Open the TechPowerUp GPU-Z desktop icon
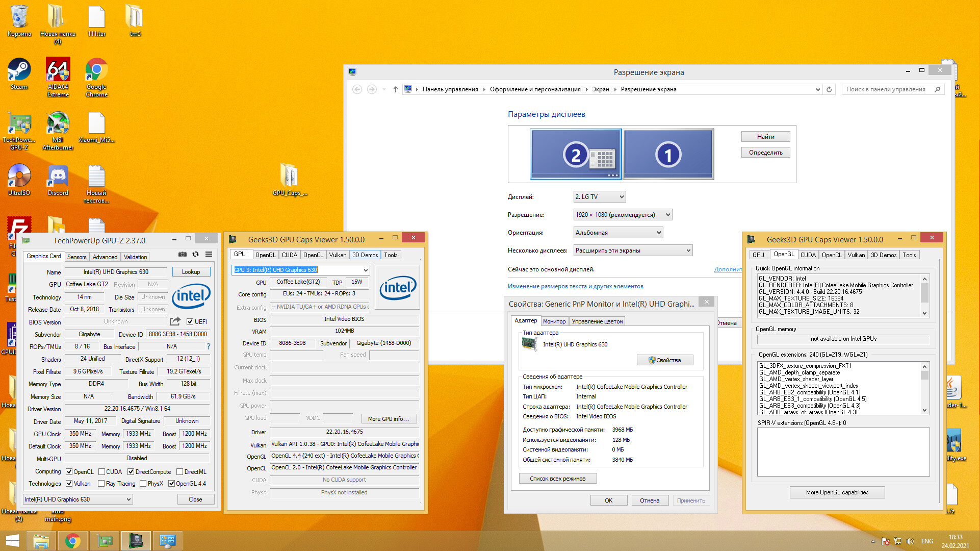This screenshot has height=551, width=980. 19,131
